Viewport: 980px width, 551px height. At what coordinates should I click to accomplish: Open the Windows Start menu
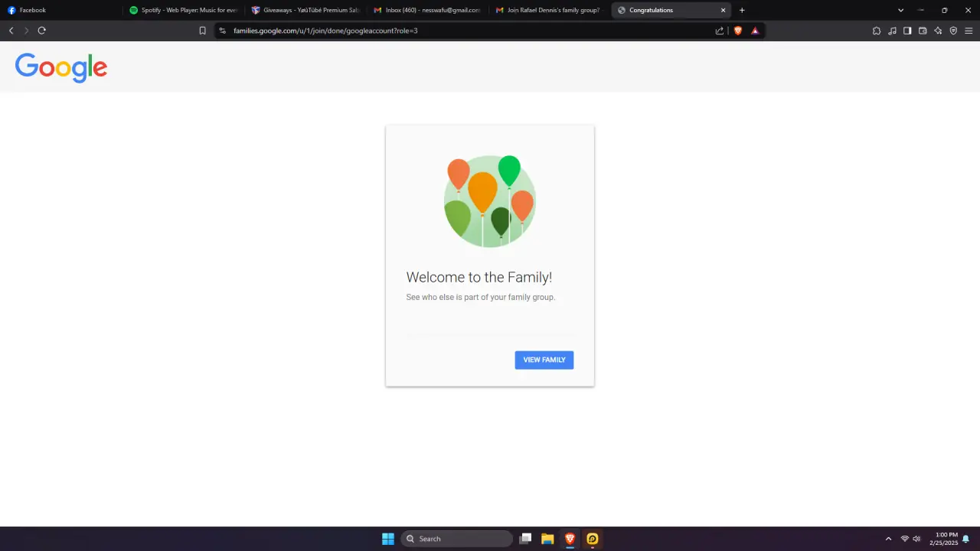(x=388, y=539)
